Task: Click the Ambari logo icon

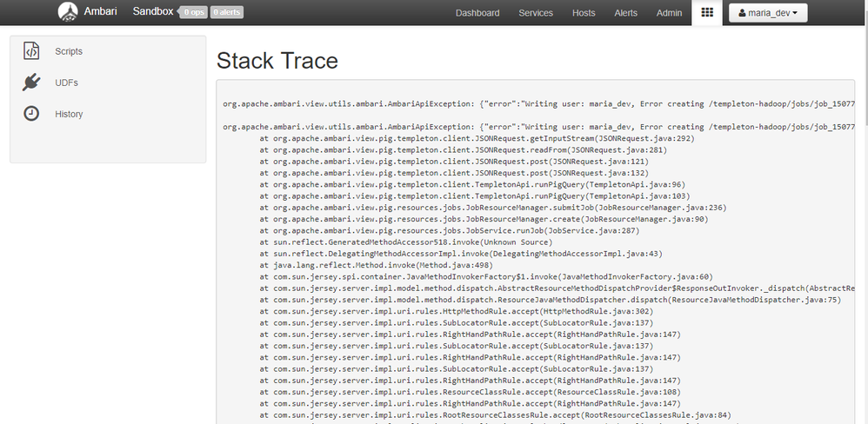Action: click(x=68, y=12)
